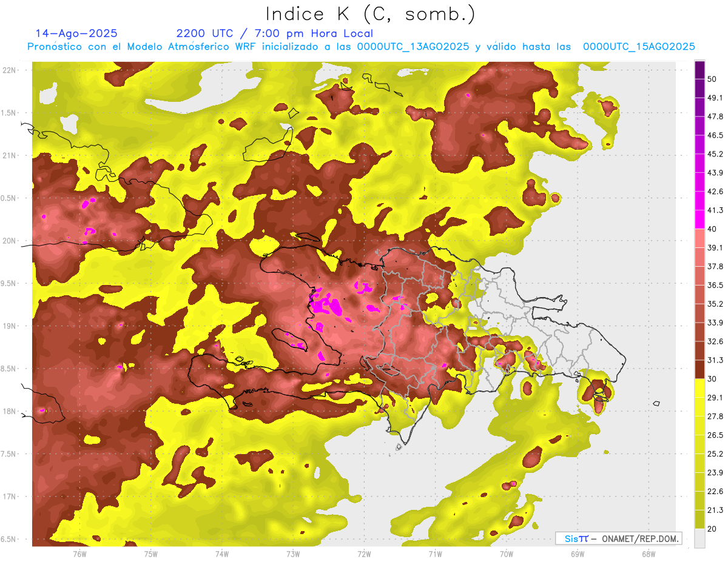Click the initialization time "0000UTC_13AGO2025"

coord(413,47)
